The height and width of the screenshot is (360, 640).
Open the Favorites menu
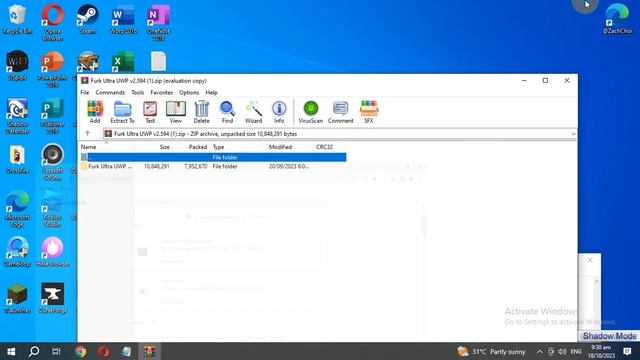click(x=161, y=93)
